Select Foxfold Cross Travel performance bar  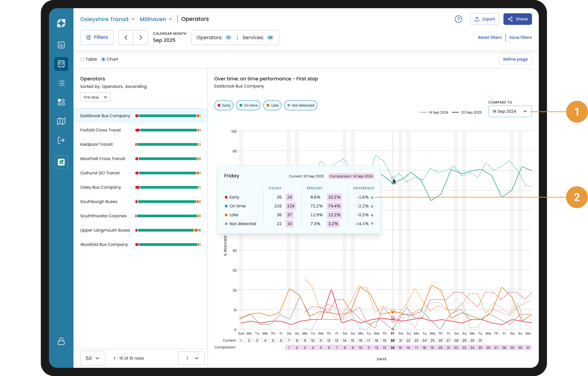168,130
